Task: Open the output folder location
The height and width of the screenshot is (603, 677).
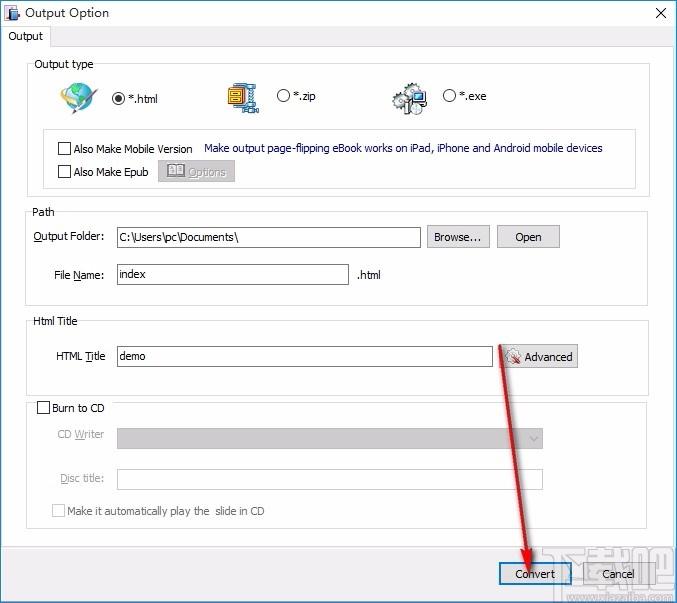Action: coord(528,237)
